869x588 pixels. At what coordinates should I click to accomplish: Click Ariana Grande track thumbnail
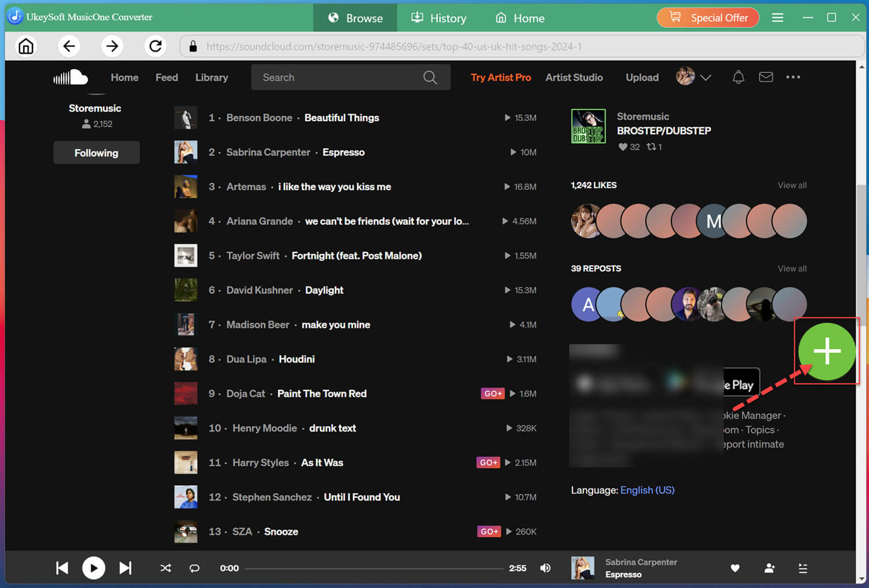coord(185,221)
